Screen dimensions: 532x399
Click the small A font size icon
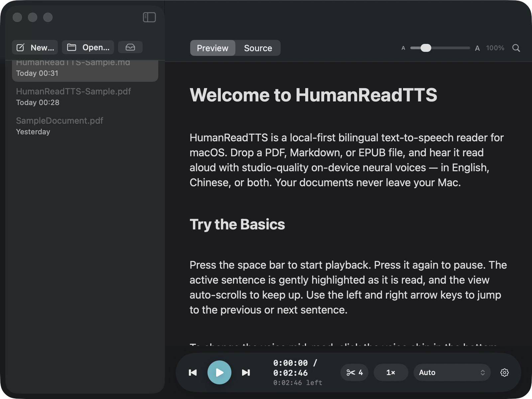click(x=403, y=48)
